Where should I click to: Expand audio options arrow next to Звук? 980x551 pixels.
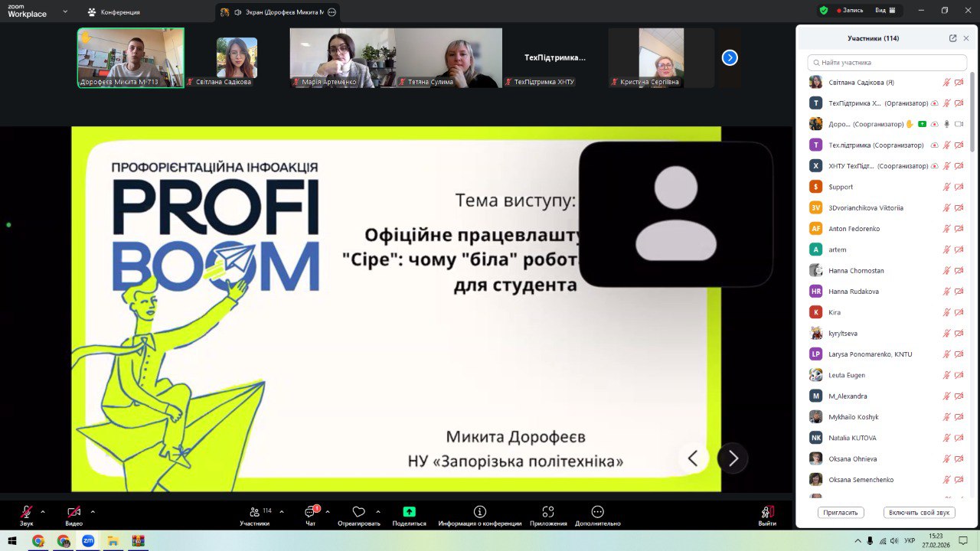click(43, 511)
